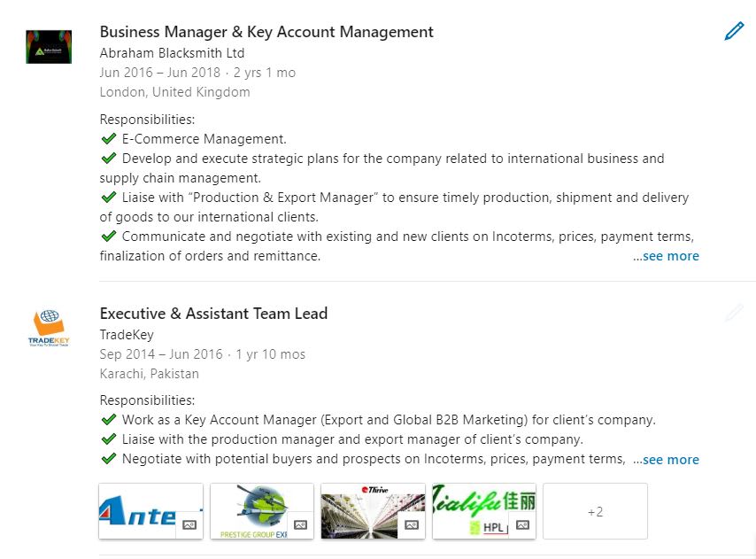Screen dimensions: 756x559
Task: Open the Ante media thumbnail
Action: point(142,509)
